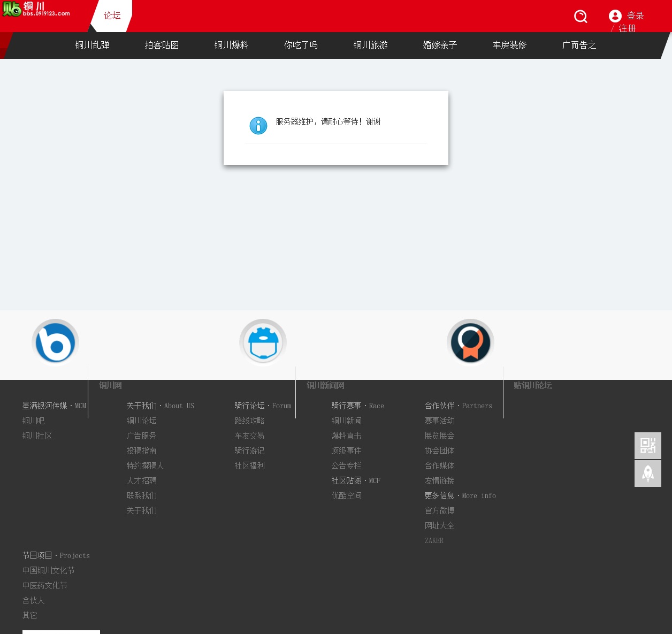
Task: Open 中国铜川文化节 project link
Action: [x=49, y=571]
